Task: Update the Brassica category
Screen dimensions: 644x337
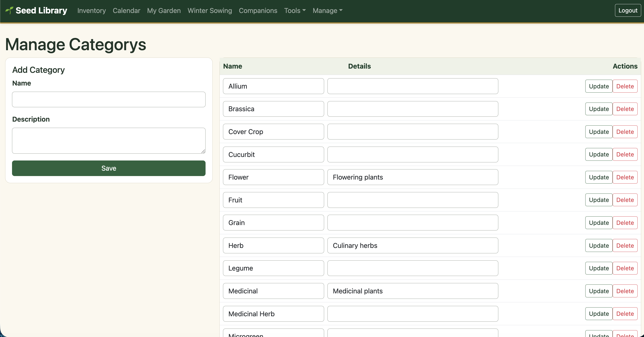Action: [599, 109]
